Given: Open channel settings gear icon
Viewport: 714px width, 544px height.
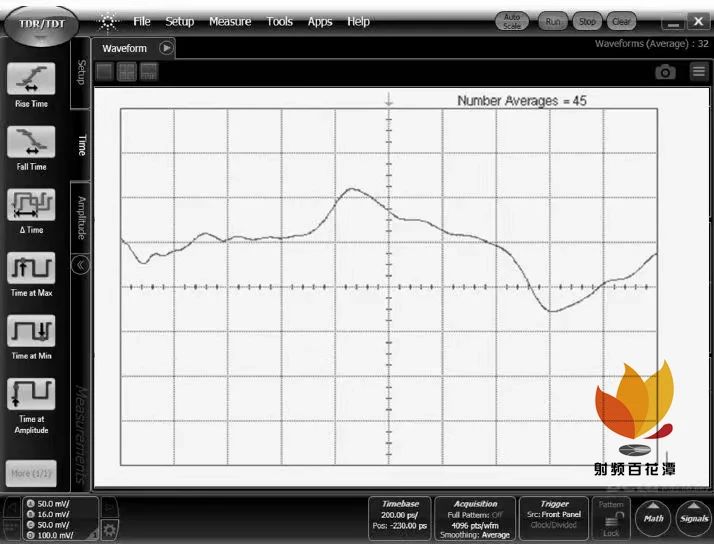Looking at the screenshot, I should (109, 530).
